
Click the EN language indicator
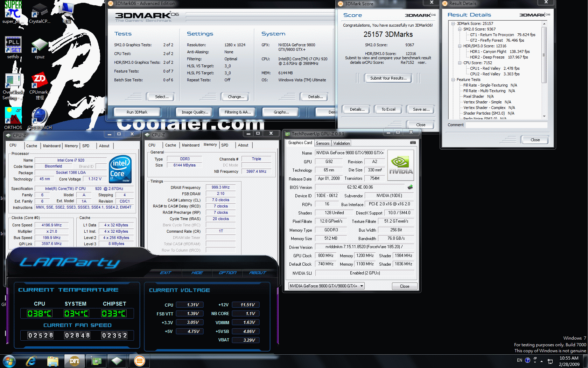tap(519, 360)
